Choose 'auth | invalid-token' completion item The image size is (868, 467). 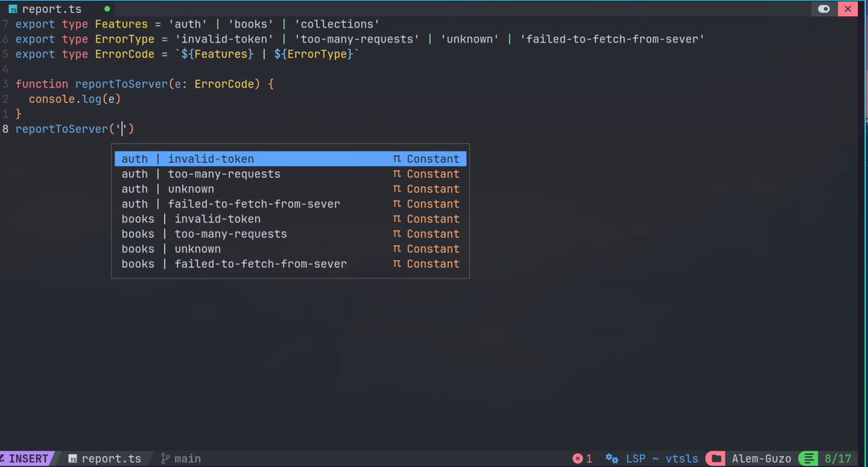click(x=291, y=159)
